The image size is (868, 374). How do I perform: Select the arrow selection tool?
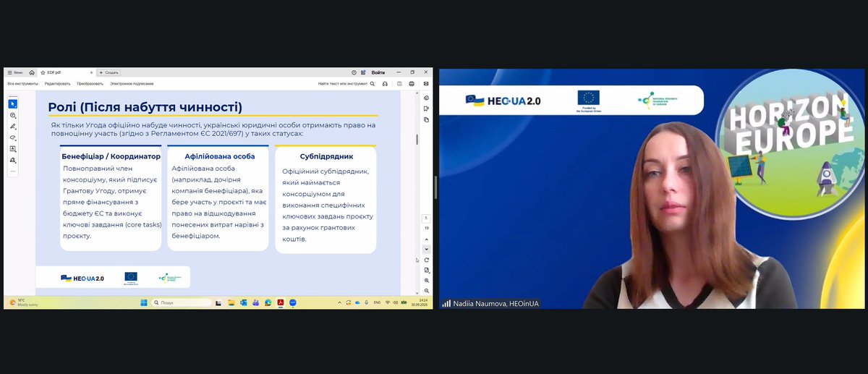[13, 104]
